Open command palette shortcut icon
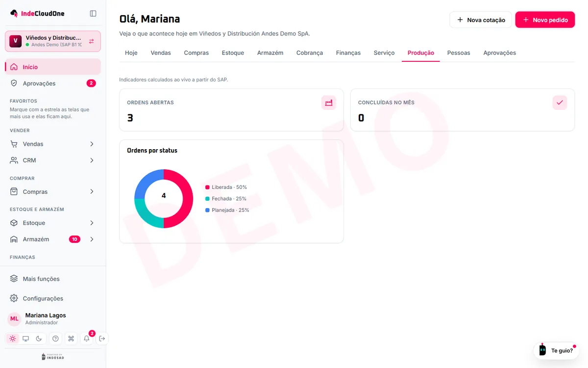This screenshot has height=368, width=588. tap(71, 339)
